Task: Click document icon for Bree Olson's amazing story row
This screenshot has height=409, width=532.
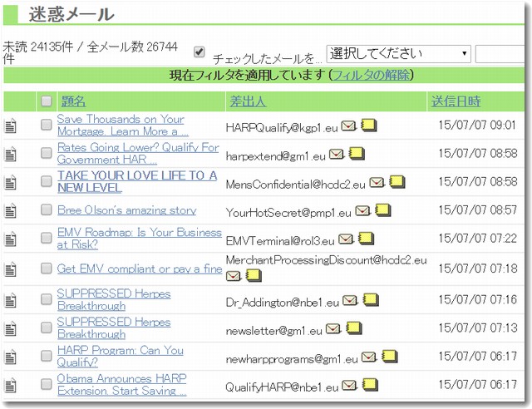Action: [x=10, y=210]
